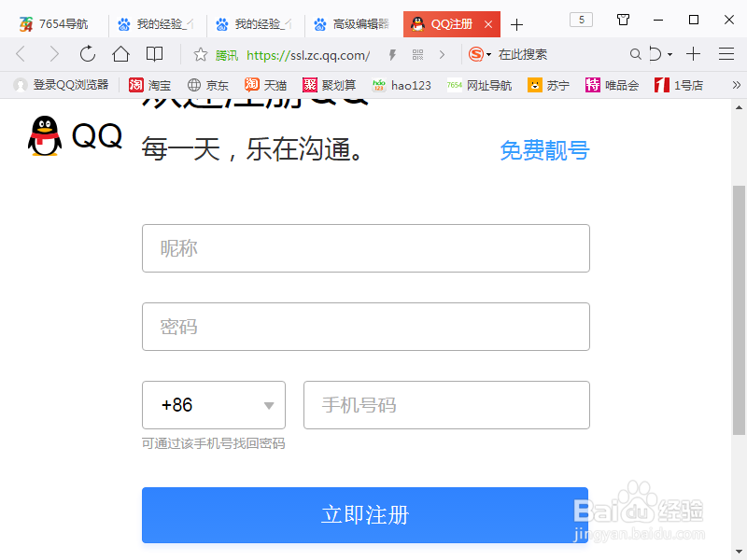Minimize the browser window
The image size is (747, 560).
click(658, 20)
